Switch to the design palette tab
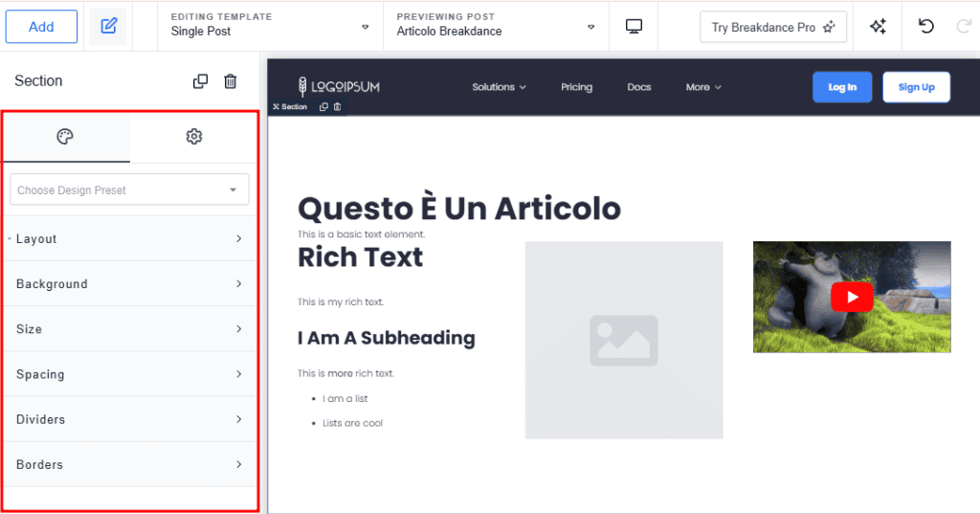 65,137
